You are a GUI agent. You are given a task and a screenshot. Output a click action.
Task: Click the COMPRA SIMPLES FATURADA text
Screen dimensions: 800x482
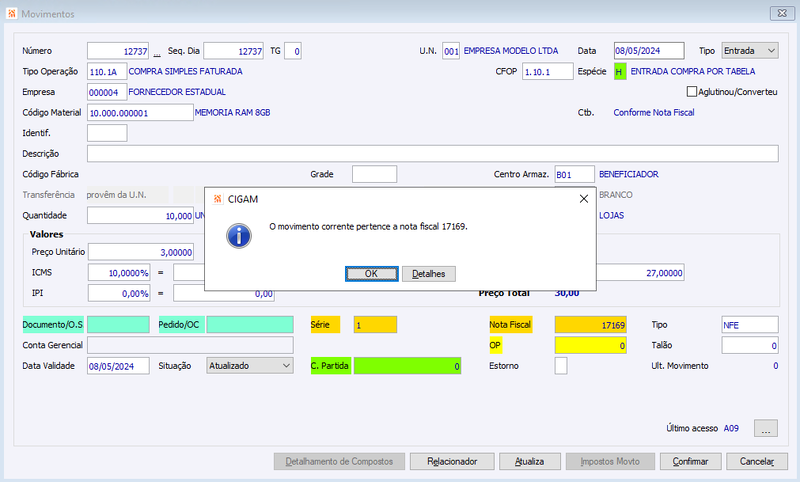point(185,71)
